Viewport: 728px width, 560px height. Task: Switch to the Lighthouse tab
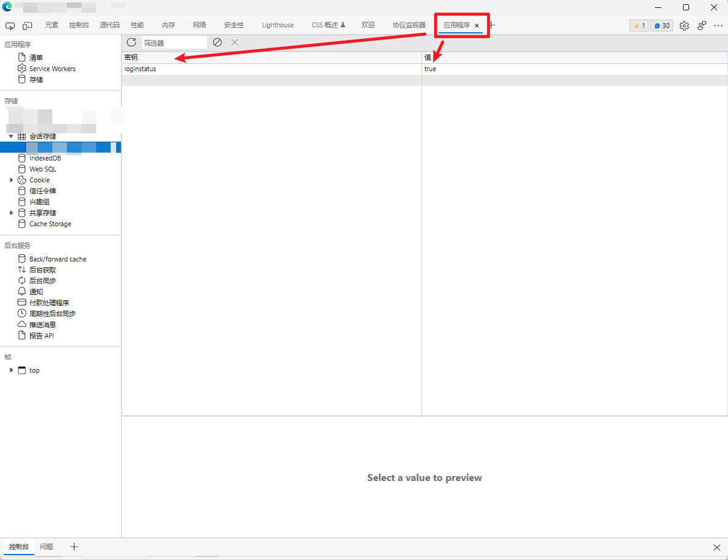pyautogui.click(x=277, y=25)
